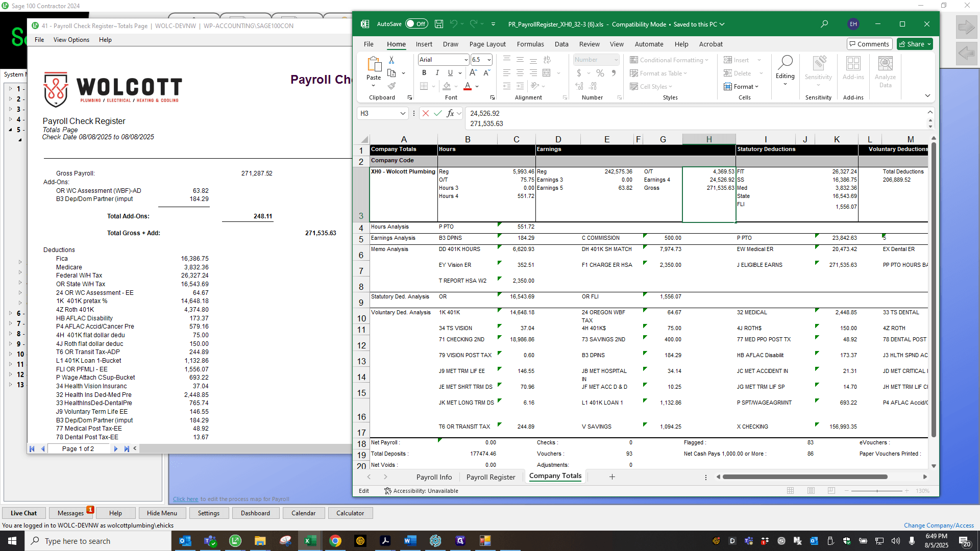Expand tree node 6 in Sage sidebar
The image size is (980, 551).
click(x=10, y=313)
